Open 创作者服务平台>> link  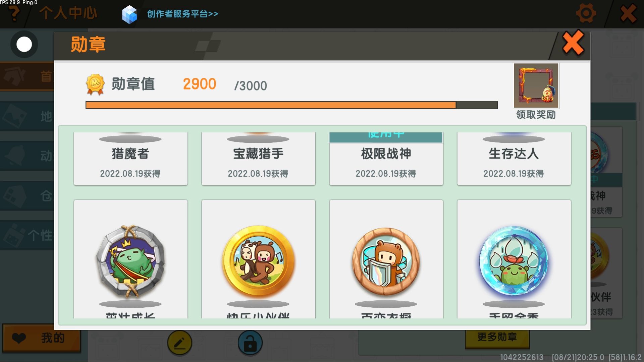coord(182,14)
